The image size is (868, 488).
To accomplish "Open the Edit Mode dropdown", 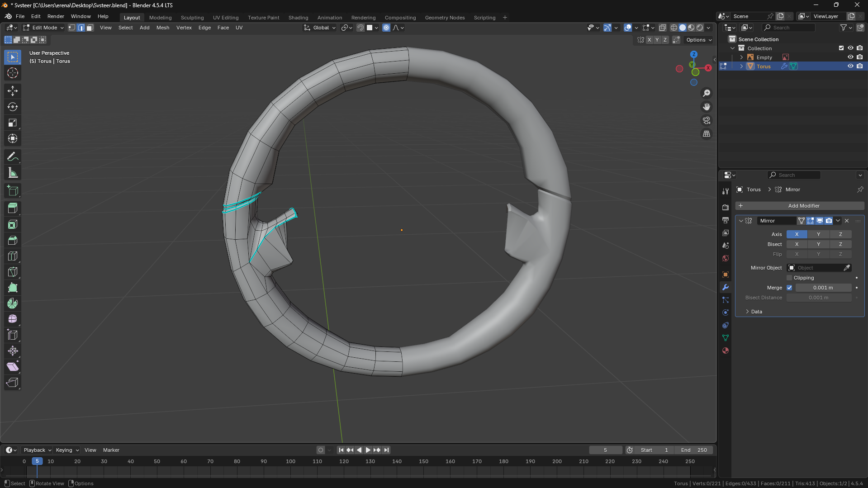I will coord(43,28).
